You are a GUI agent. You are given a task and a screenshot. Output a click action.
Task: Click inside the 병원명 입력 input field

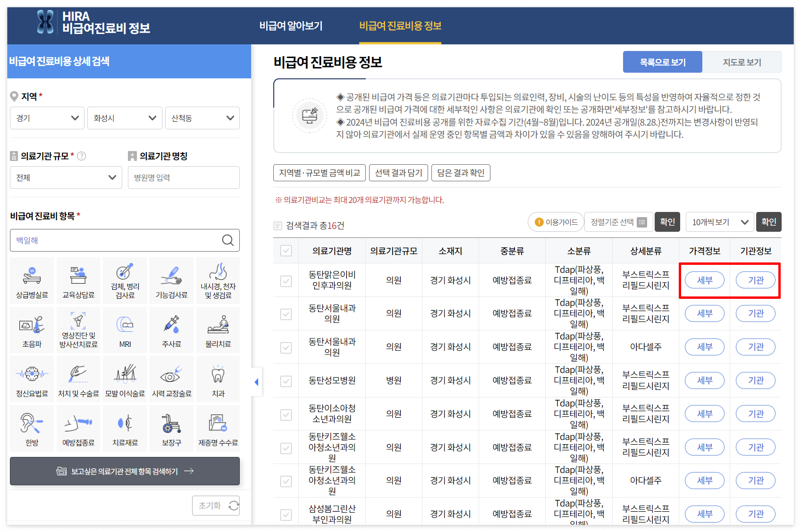184,177
